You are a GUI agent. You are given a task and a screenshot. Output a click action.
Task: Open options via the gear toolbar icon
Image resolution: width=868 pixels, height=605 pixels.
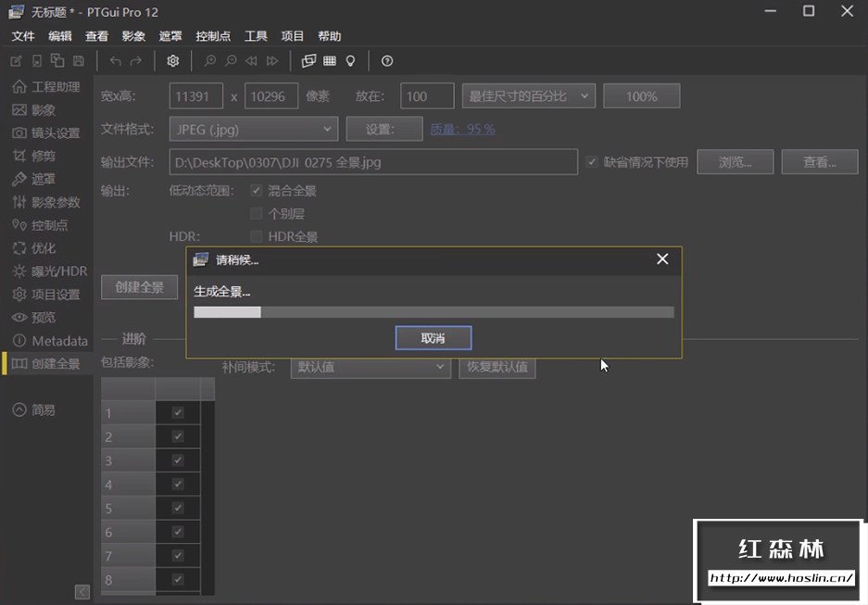[x=172, y=61]
